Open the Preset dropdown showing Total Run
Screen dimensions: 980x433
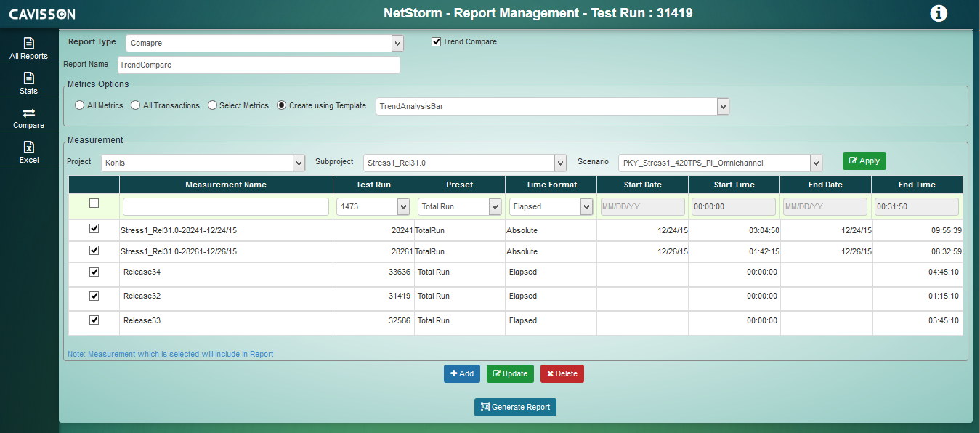point(460,206)
